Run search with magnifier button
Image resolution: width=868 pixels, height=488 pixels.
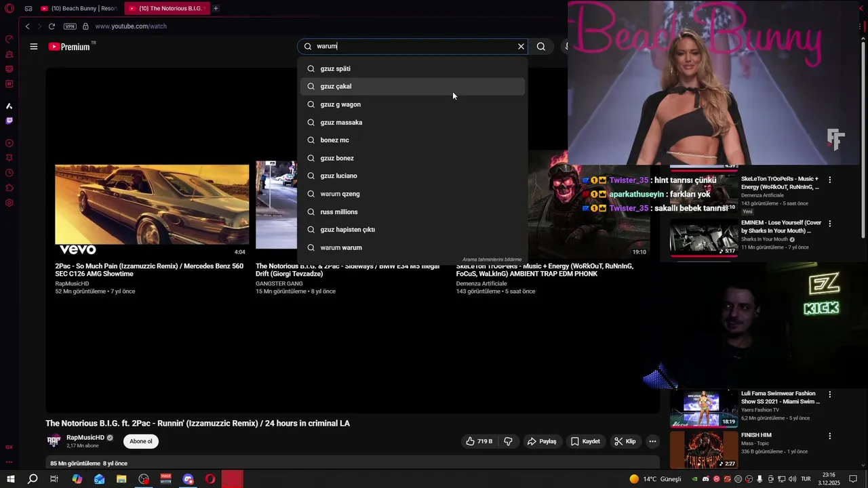541,47
